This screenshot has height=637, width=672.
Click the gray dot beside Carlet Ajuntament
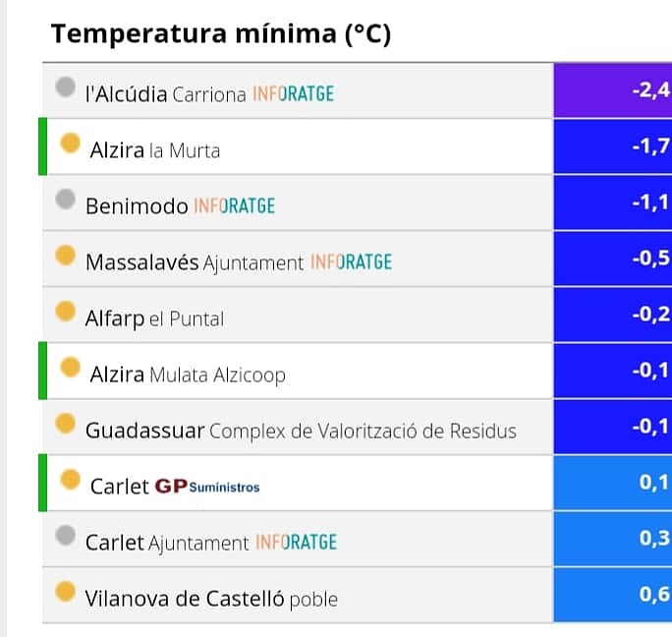tap(66, 536)
